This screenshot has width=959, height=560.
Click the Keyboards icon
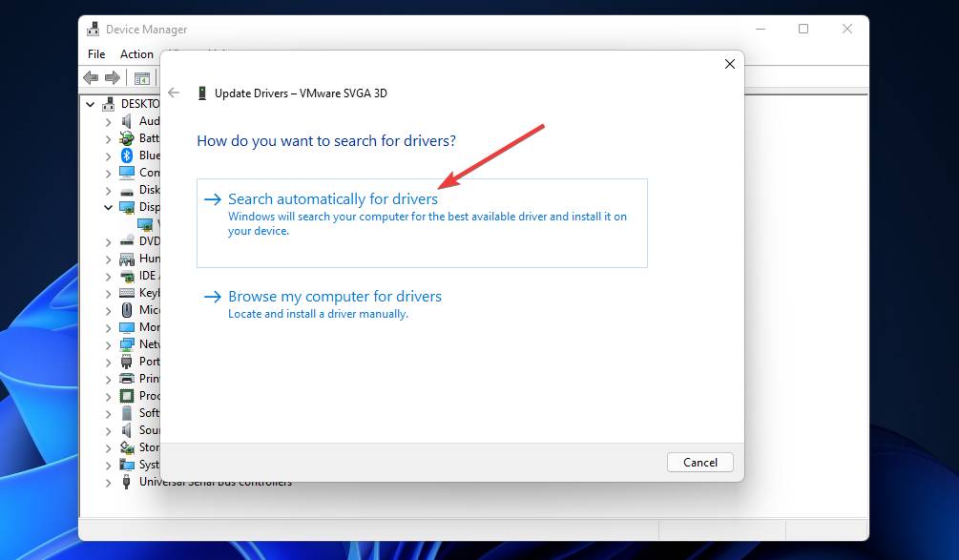[x=127, y=293]
